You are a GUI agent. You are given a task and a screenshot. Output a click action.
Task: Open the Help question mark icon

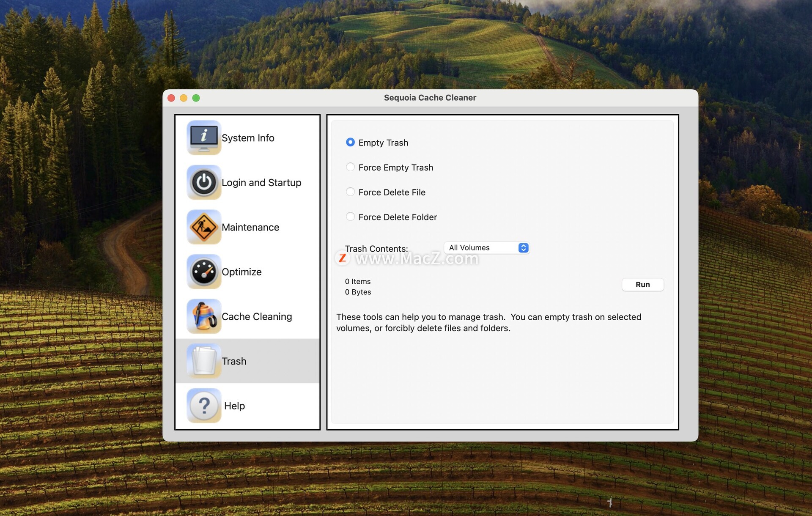[x=204, y=406]
